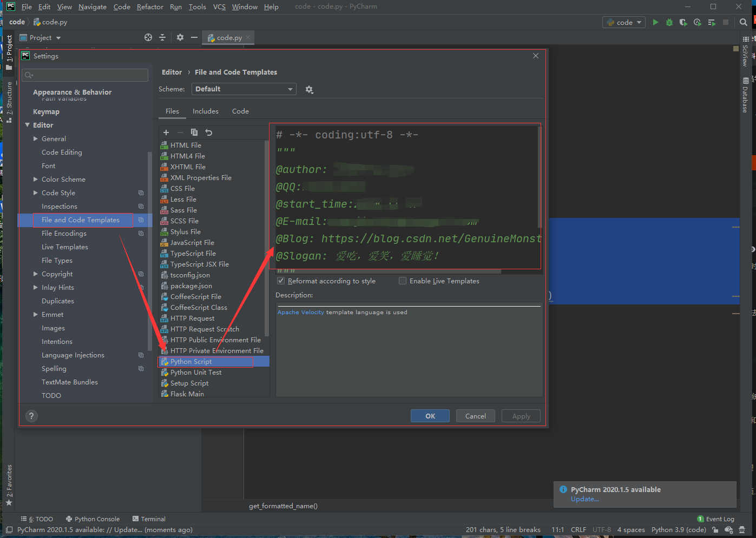Click tool window toggle icon in status bar corner
This screenshot has height=538, width=756.
click(x=9, y=530)
